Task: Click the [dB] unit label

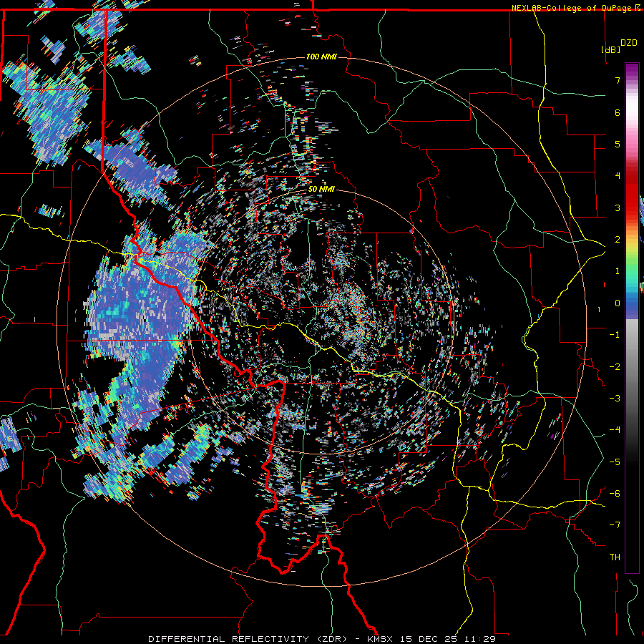Action: tap(610, 49)
